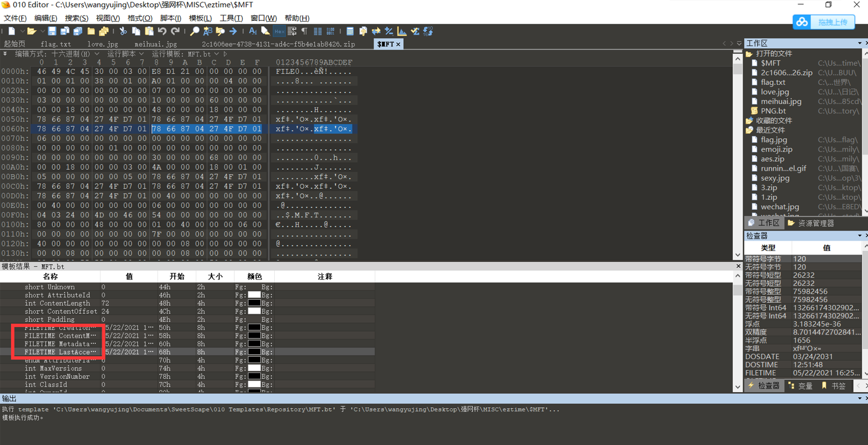This screenshot has height=445, width=868.
Task: Open the Base Converter icon
Action: pyautogui.click(x=428, y=31)
